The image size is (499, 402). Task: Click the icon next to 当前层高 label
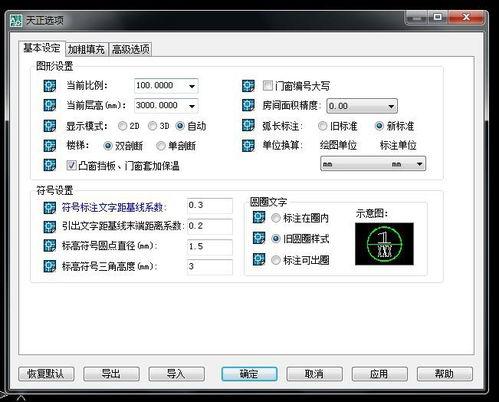coord(50,105)
